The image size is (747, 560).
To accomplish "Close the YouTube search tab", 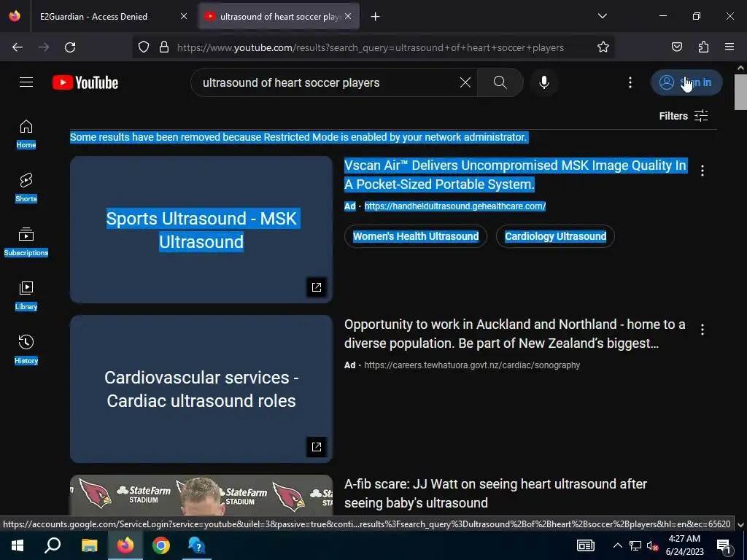I will 348,17.
